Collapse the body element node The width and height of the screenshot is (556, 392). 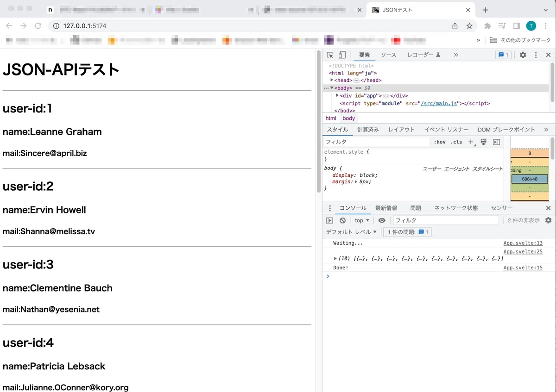coord(332,88)
